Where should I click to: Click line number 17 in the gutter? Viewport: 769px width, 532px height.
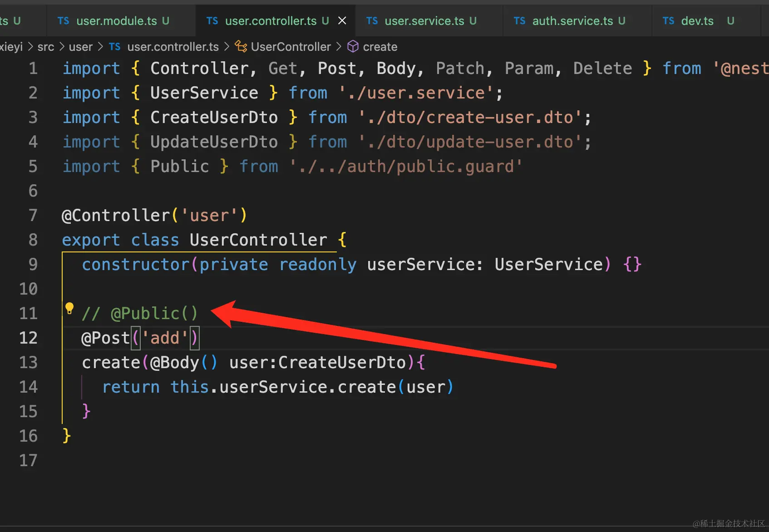click(x=28, y=461)
